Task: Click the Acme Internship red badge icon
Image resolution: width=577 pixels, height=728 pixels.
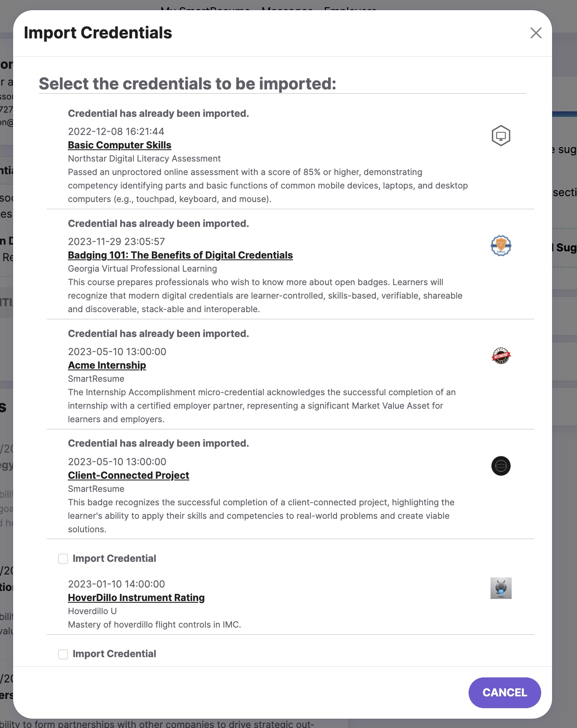Action: tap(501, 356)
